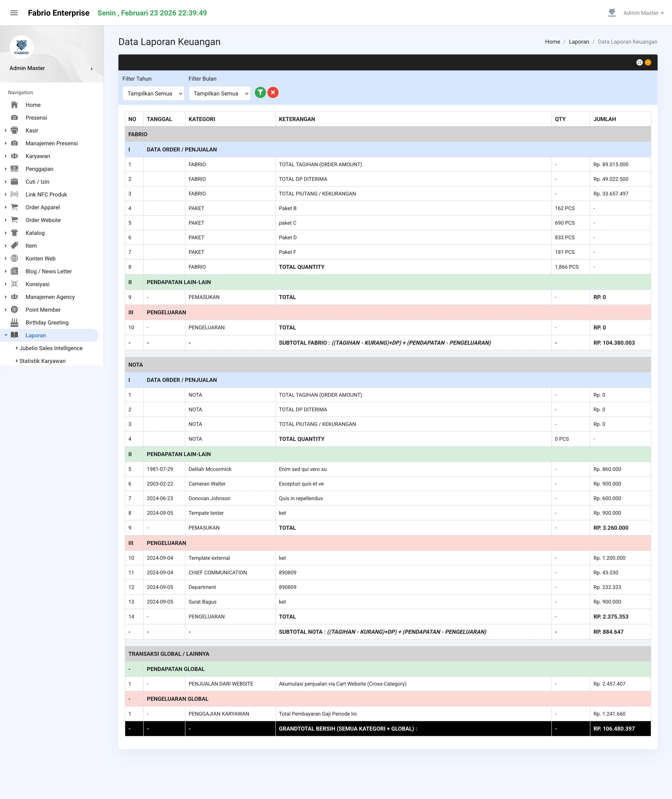Click the Katalog shirt icon
The image size is (672, 799).
pyautogui.click(x=14, y=233)
